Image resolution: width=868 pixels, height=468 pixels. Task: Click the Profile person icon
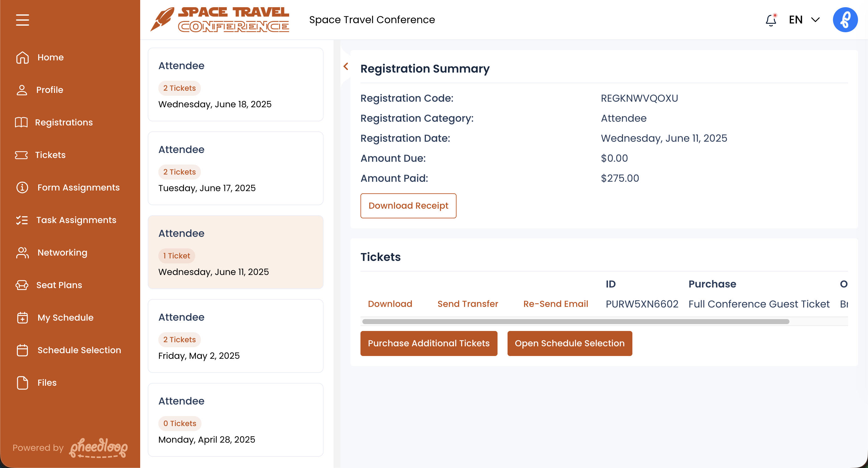[22, 90]
